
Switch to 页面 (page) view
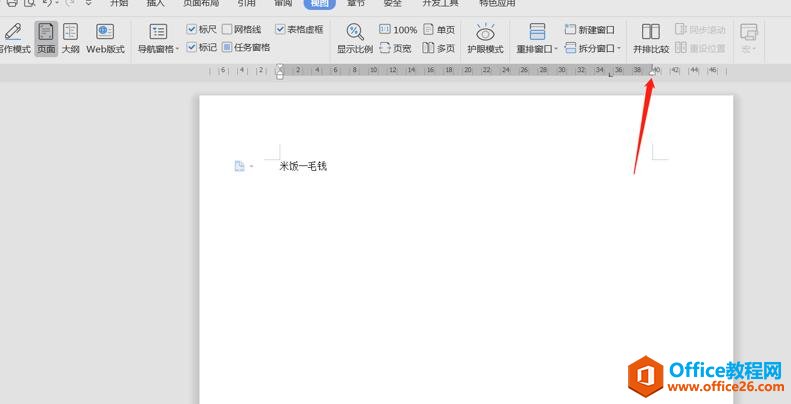click(x=46, y=38)
